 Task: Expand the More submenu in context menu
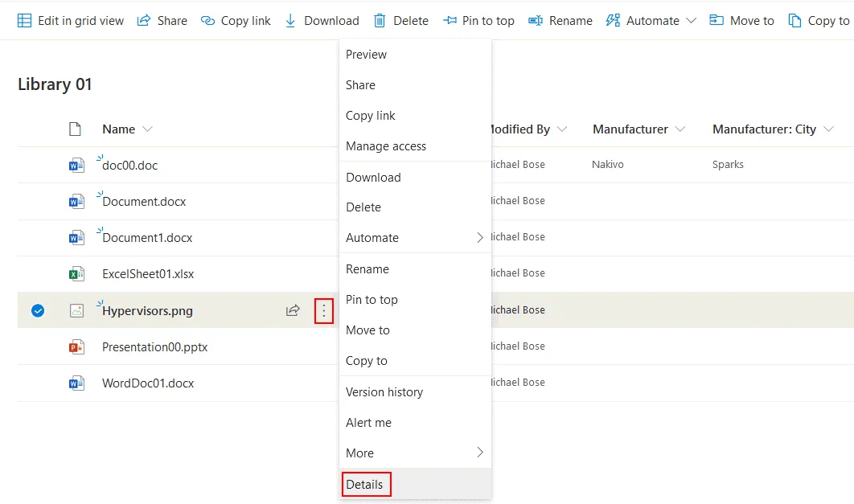tap(479, 453)
